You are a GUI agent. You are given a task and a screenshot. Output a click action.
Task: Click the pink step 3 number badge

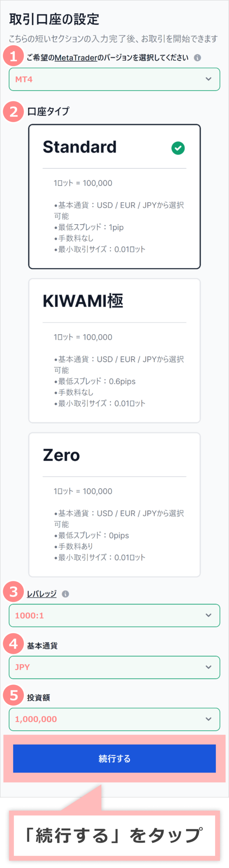coord(13,592)
